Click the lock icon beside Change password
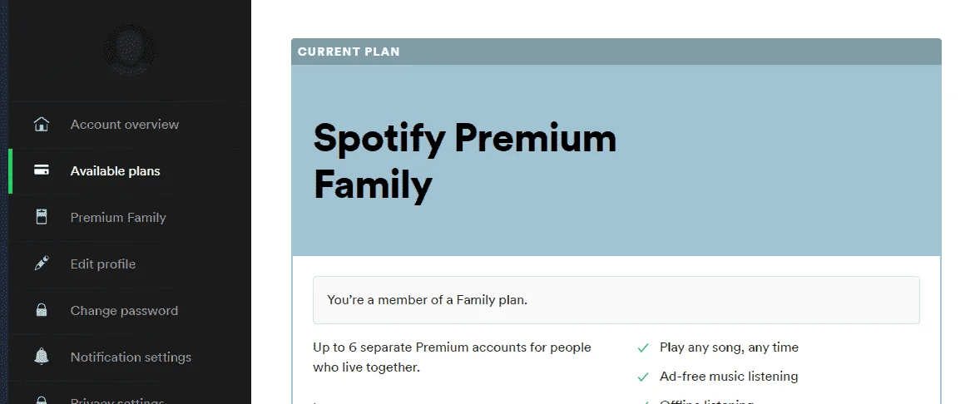980x404 pixels. [42, 310]
